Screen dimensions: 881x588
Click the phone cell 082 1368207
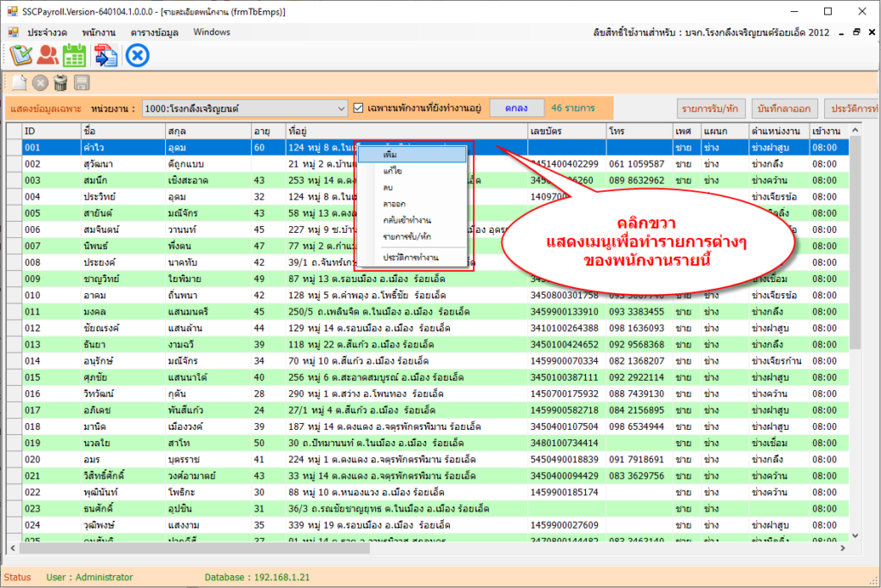coord(640,360)
